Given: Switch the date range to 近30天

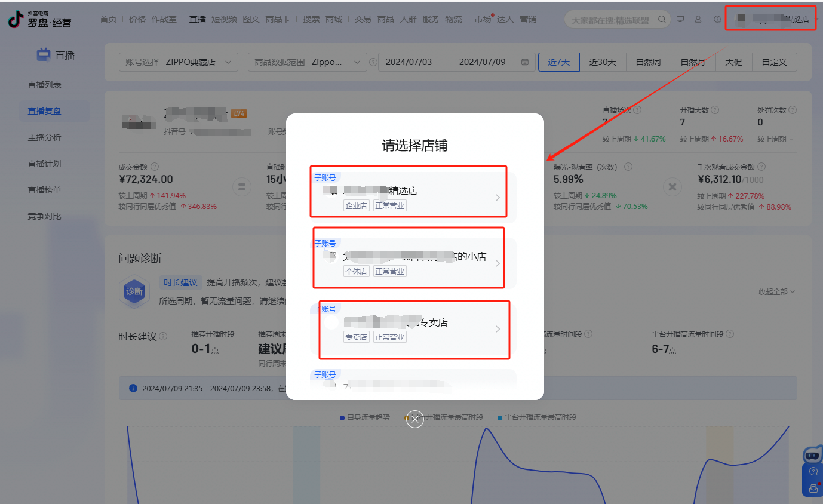Looking at the screenshot, I should (x=603, y=62).
